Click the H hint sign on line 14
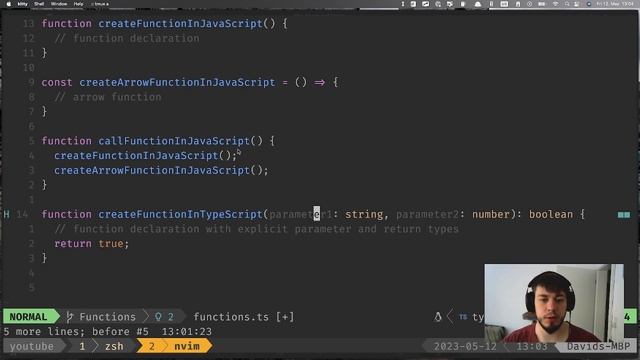Screen dimensions: 640x360 (x=6, y=214)
